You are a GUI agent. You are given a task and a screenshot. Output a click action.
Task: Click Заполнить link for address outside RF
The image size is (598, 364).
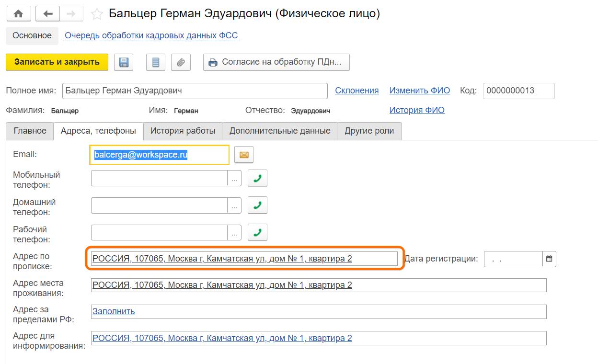[114, 311]
